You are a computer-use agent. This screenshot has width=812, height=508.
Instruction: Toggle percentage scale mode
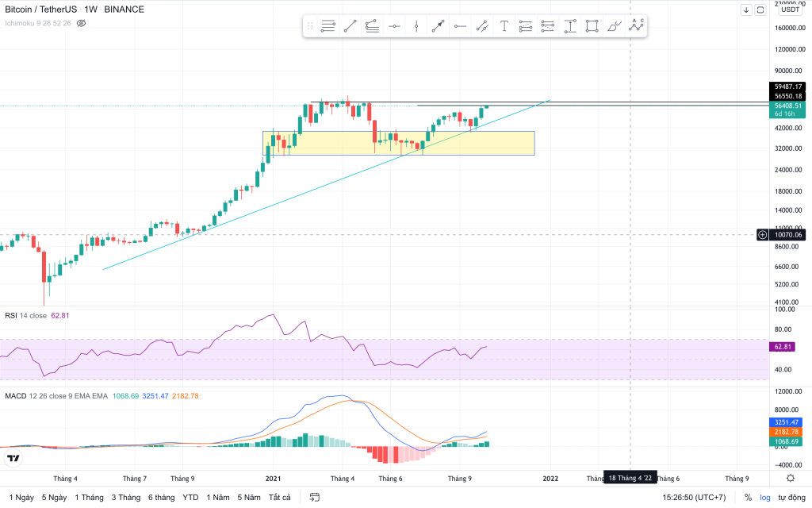coord(747,498)
